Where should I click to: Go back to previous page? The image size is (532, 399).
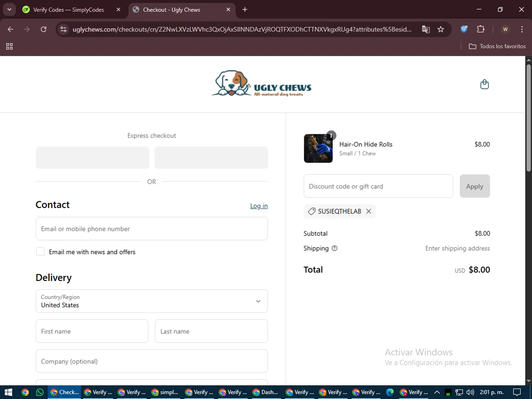[x=10, y=29]
